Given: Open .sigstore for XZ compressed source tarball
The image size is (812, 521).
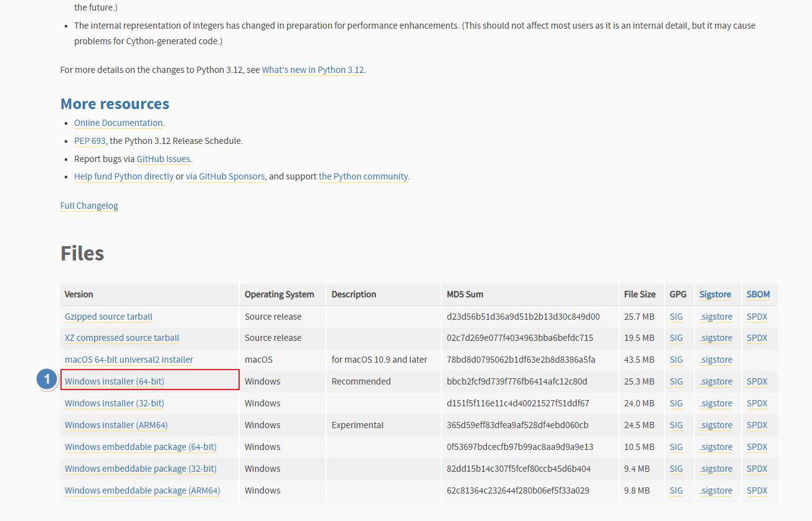Looking at the screenshot, I should (716, 338).
